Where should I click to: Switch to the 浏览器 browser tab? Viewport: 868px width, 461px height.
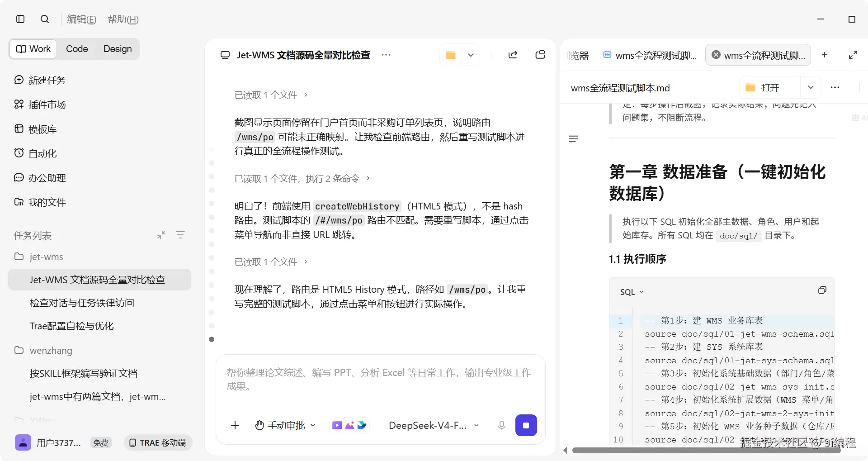(578, 55)
